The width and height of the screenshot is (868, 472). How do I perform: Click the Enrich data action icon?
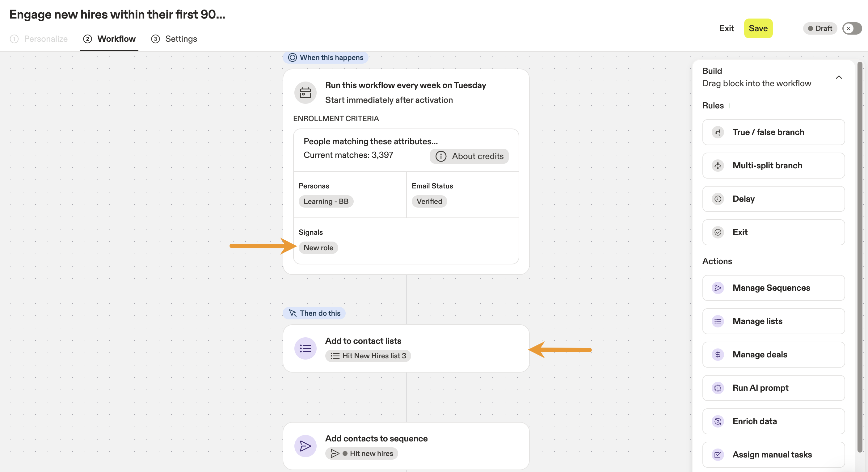718,421
